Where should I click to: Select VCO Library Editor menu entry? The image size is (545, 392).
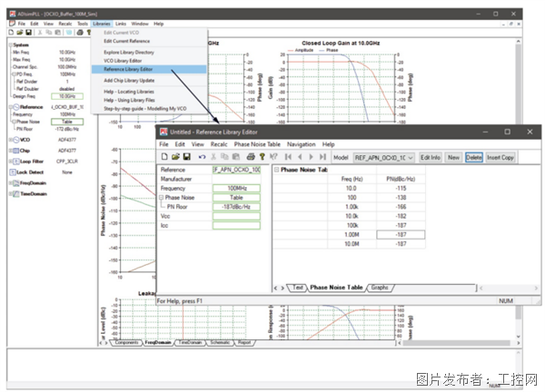click(x=149, y=61)
